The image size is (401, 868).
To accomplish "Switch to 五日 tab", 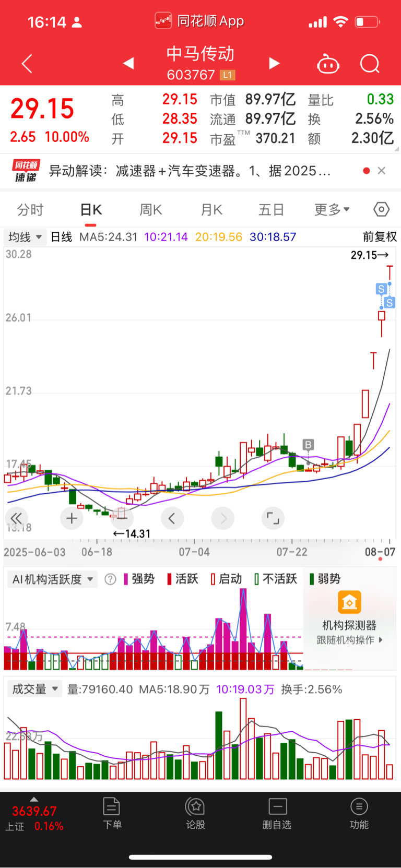I will pyautogui.click(x=272, y=210).
